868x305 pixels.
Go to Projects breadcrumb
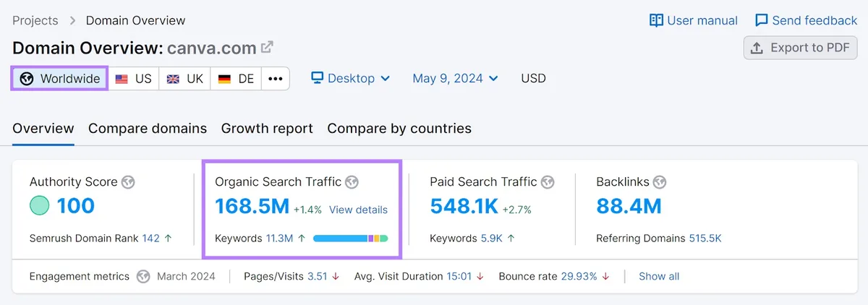tap(35, 20)
